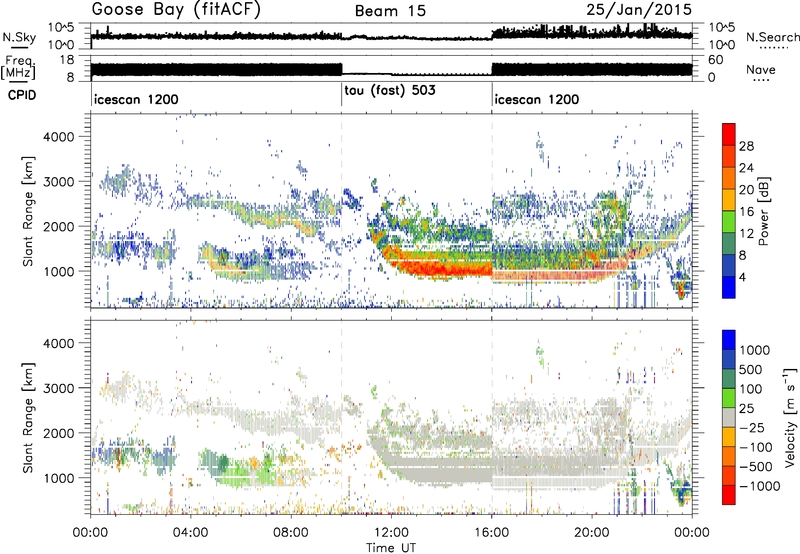Click the 'Nave' legend label
Image resolution: width=800 pixels, height=554 pixels.
pos(761,69)
